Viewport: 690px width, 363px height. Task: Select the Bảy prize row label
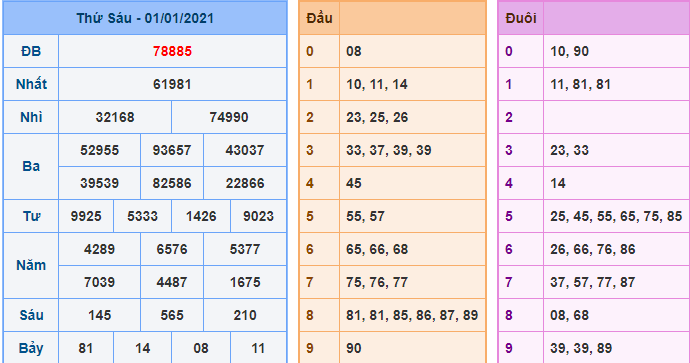tap(31, 348)
